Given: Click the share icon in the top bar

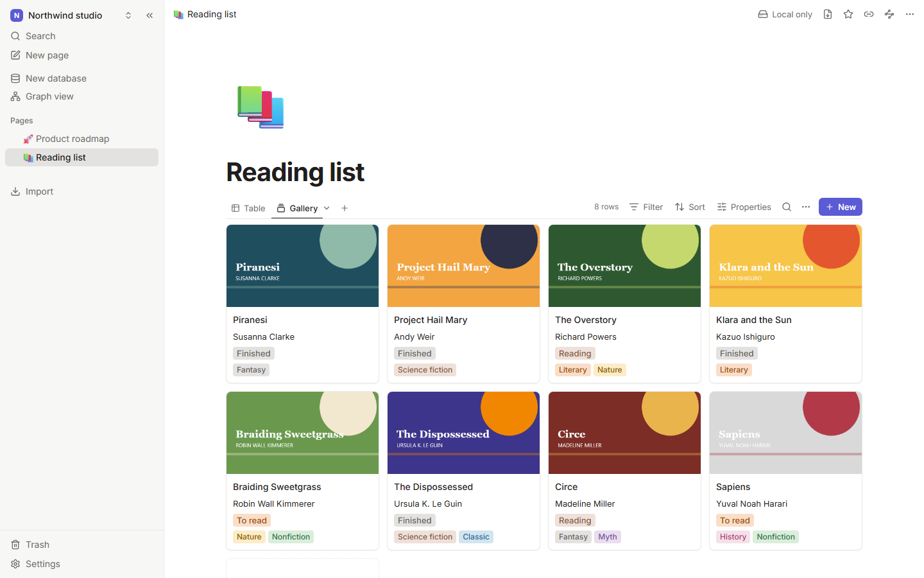Looking at the screenshot, I should [889, 14].
